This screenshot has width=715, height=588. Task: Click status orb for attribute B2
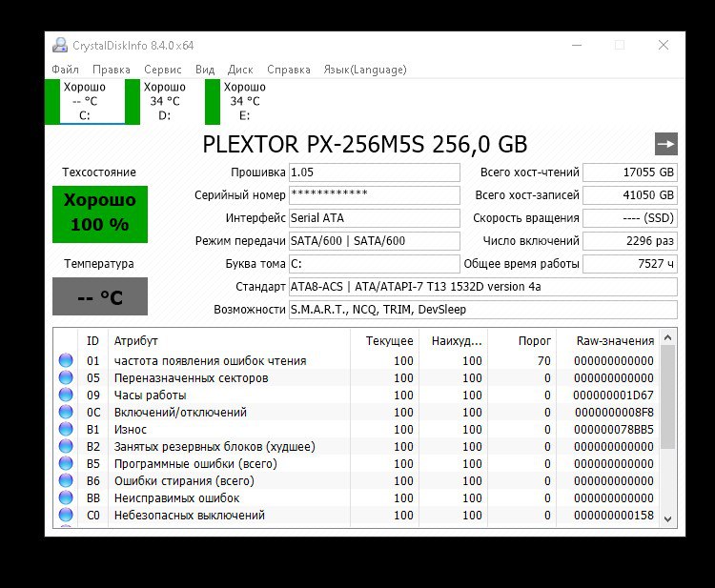tap(66, 446)
